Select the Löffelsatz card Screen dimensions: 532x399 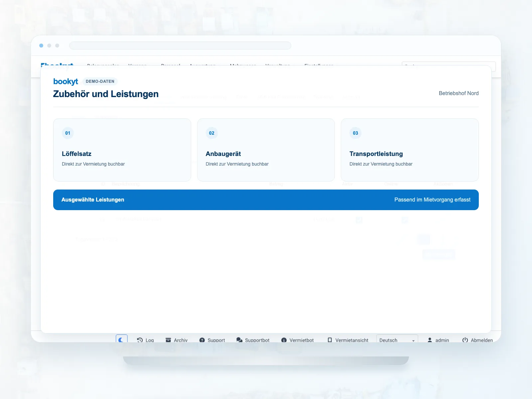(122, 150)
